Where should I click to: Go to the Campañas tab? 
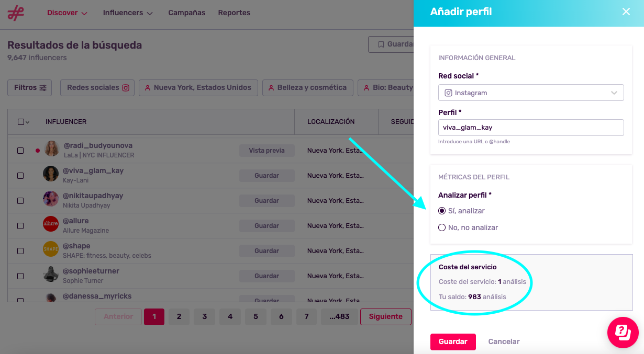point(187,13)
